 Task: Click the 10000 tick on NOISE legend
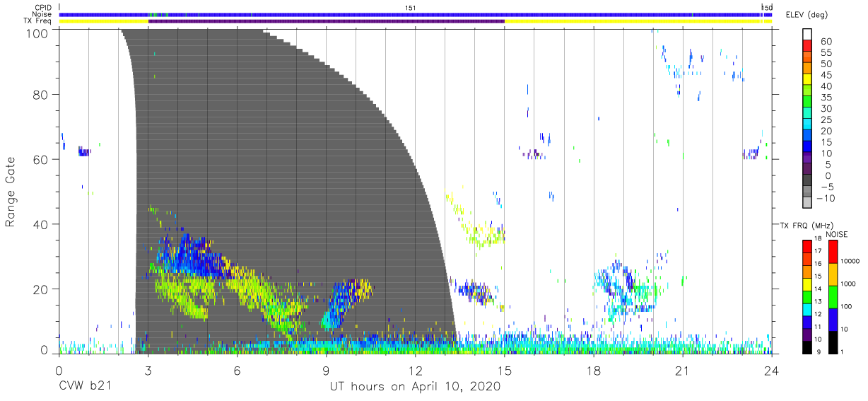click(852, 262)
